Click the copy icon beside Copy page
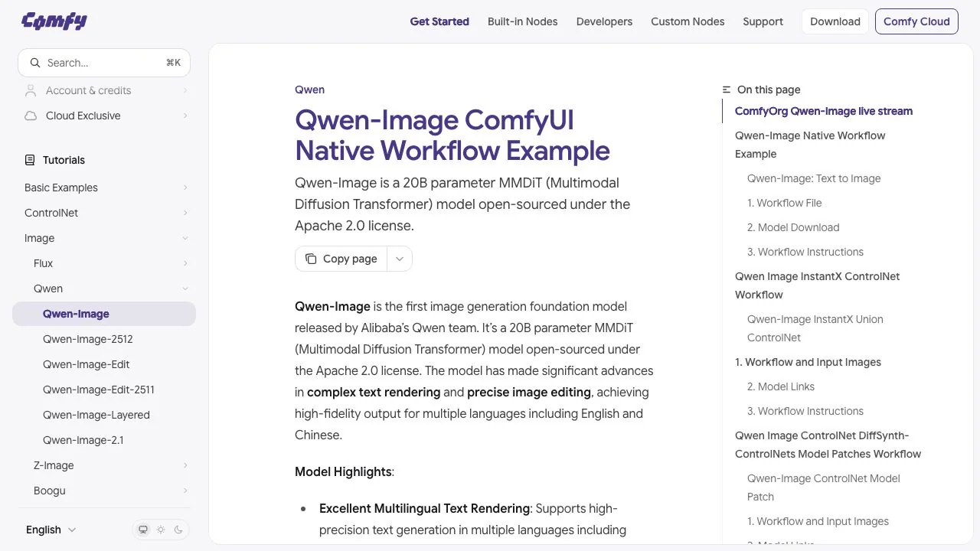The height and width of the screenshot is (551, 980). tap(311, 259)
